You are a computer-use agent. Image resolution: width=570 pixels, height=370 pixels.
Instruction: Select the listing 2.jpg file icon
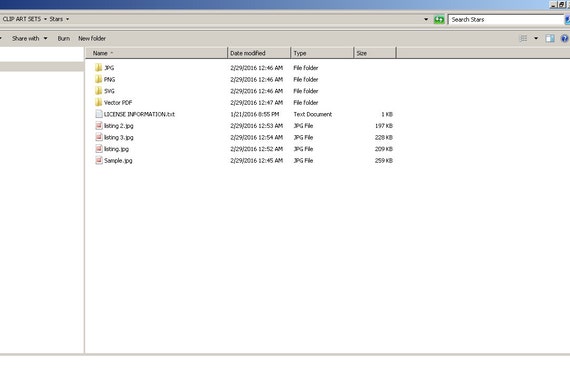(99, 126)
